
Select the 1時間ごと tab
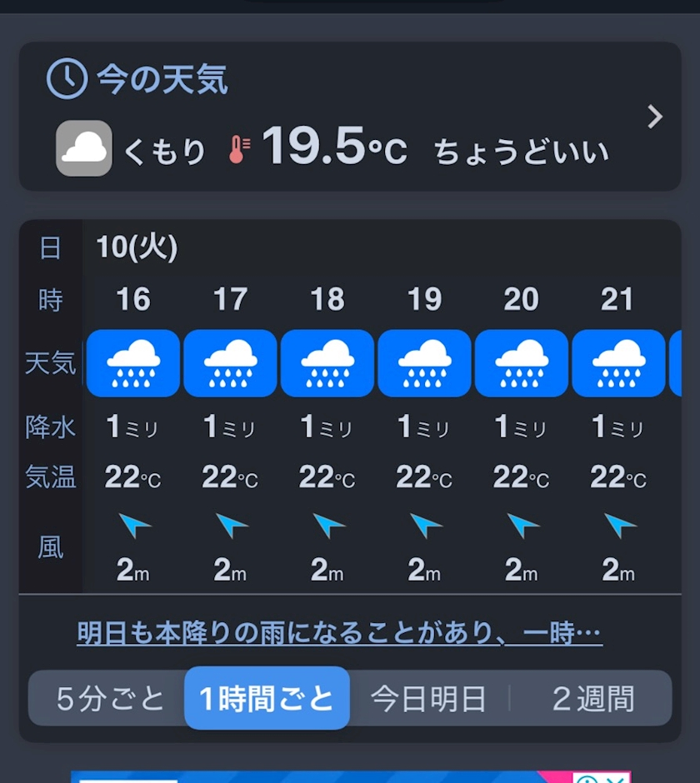tap(267, 699)
